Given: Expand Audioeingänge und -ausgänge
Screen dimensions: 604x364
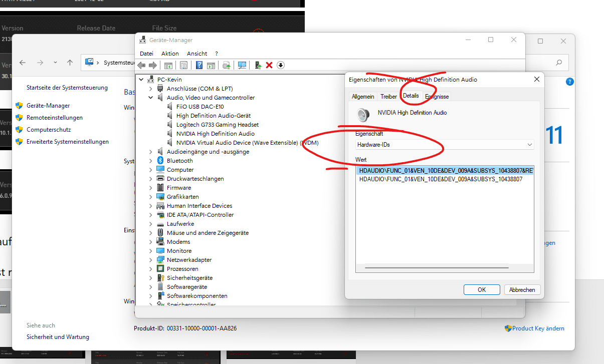Looking at the screenshot, I should (151, 152).
